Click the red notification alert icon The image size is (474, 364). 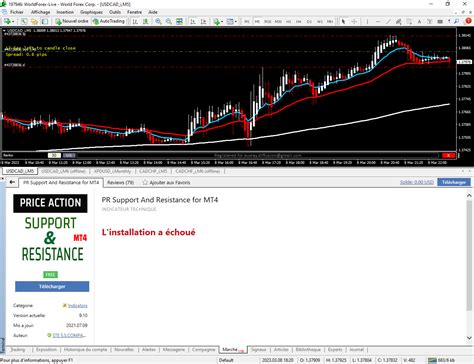click(x=468, y=21)
